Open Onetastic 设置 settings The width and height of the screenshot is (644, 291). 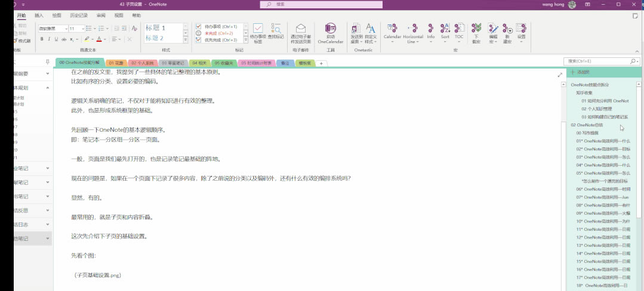tap(521, 33)
